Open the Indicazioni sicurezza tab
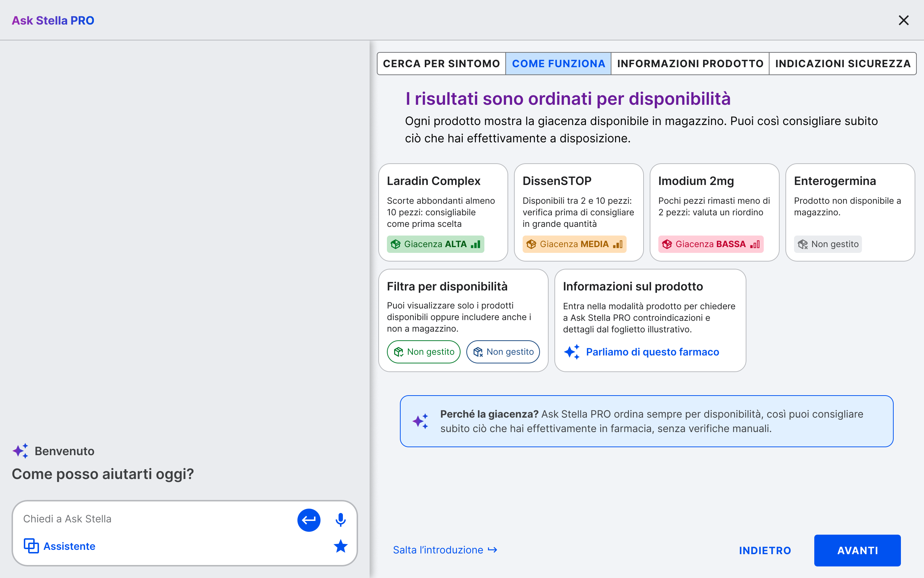Screen dimensions: 924x578 pyautogui.click(x=843, y=64)
